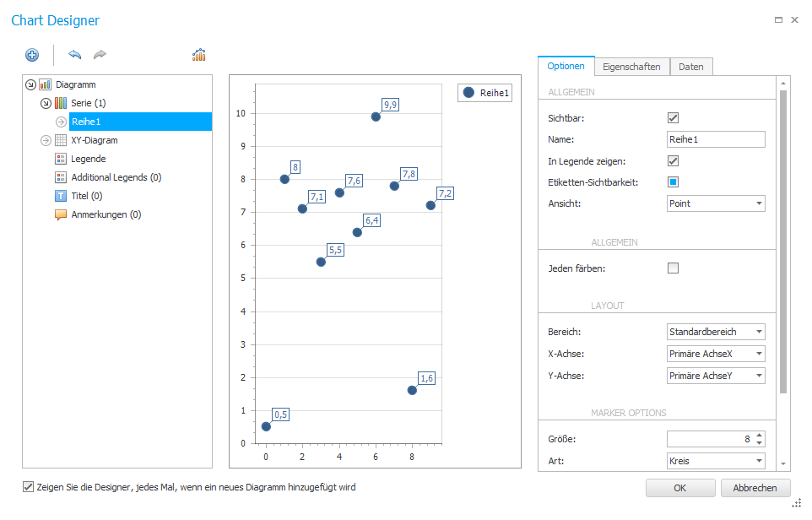Select the Legende tree item
The height and width of the screenshot is (520, 812).
[x=89, y=159]
